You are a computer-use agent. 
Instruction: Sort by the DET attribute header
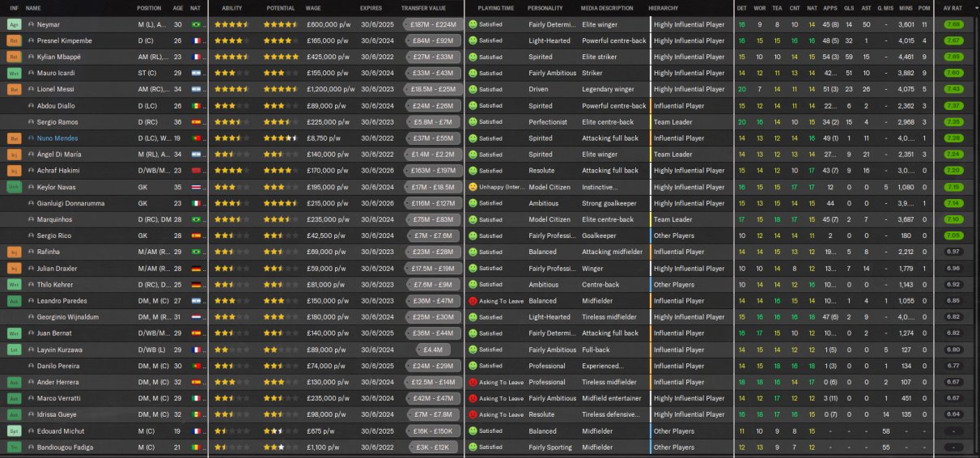(741, 8)
